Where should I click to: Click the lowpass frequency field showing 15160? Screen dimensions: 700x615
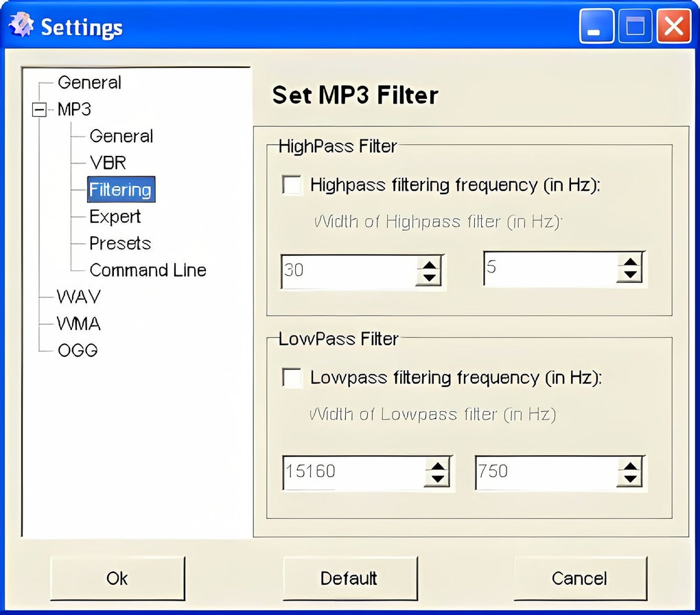[354, 472]
